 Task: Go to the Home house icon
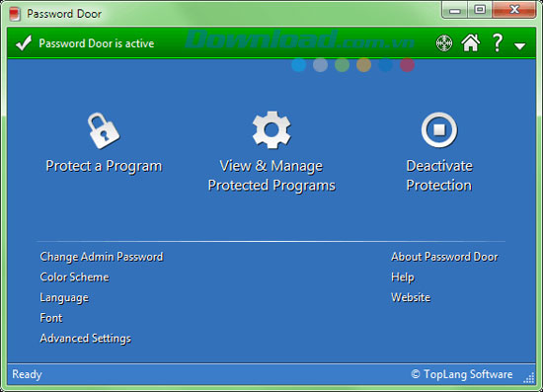click(x=471, y=42)
